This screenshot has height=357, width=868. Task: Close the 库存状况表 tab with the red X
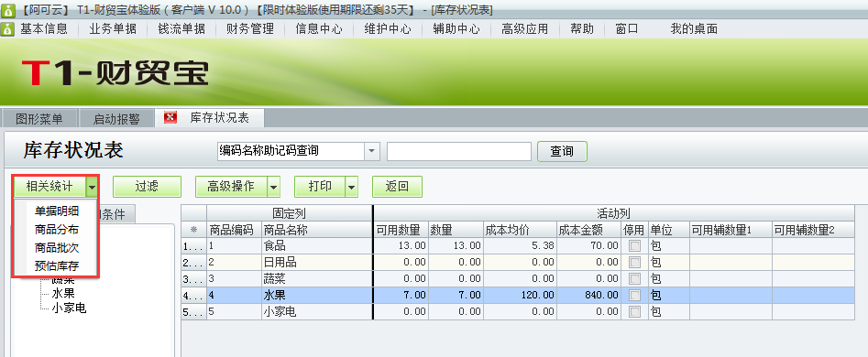[x=170, y=118]
